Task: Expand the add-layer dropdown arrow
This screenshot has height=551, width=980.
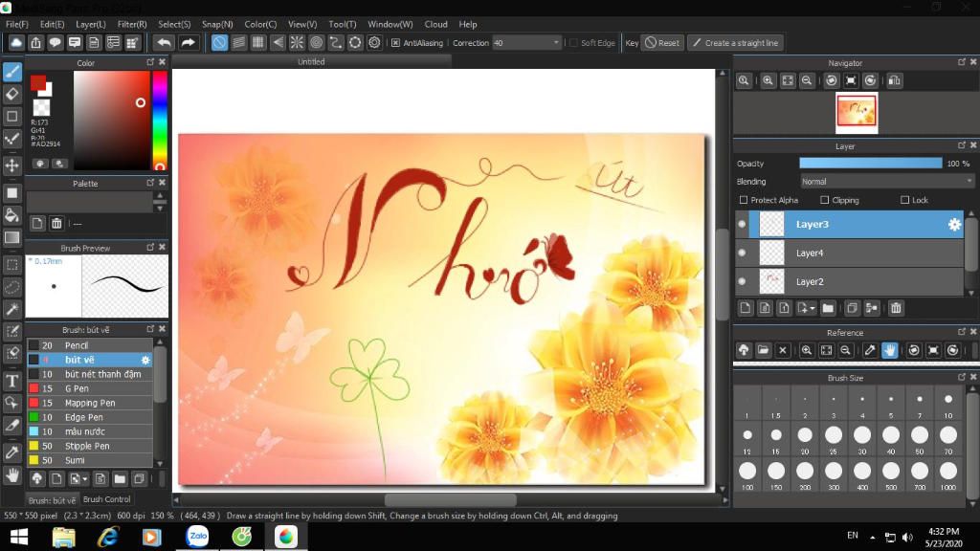Action: point(812,309)
